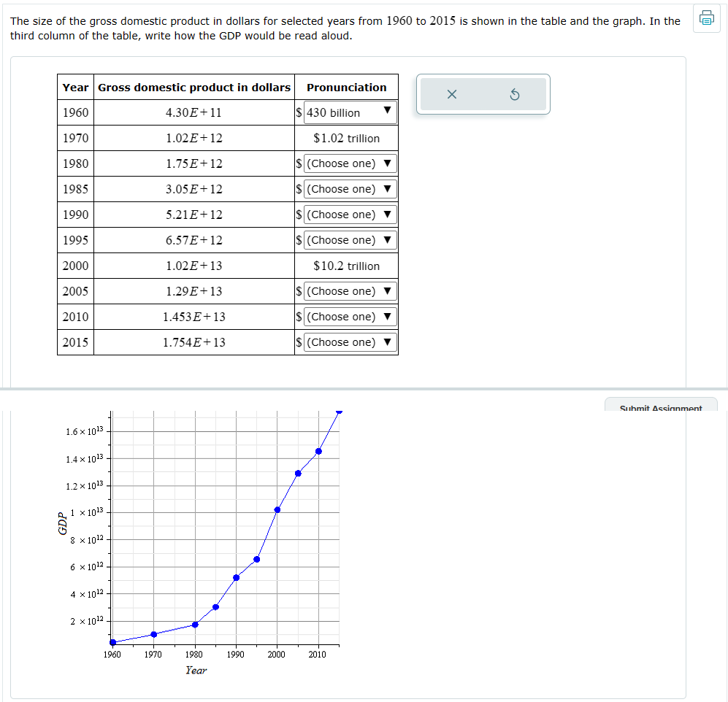Click the 1990 data point on the graph
The height and width of the screenshot is (702, 728).
point(236,577)
